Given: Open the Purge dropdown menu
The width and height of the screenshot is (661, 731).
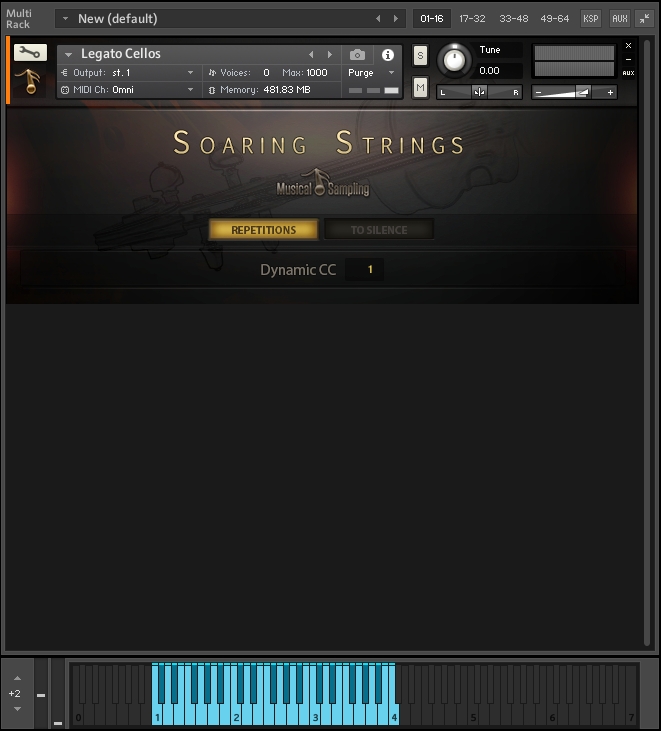Looking at the screenshot, I should coord(392,73).
